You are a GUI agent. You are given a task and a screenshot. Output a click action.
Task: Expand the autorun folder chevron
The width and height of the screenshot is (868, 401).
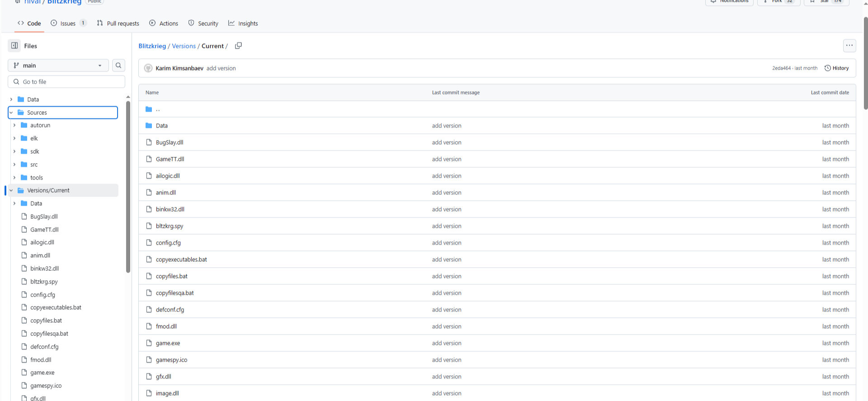(14, 125)
